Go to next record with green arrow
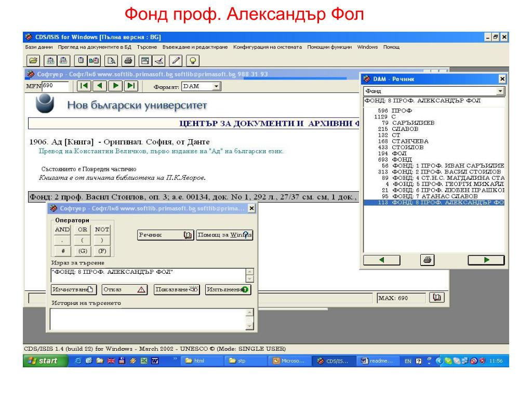The height and width of the screenshot is (399, 532). [115, 86]
